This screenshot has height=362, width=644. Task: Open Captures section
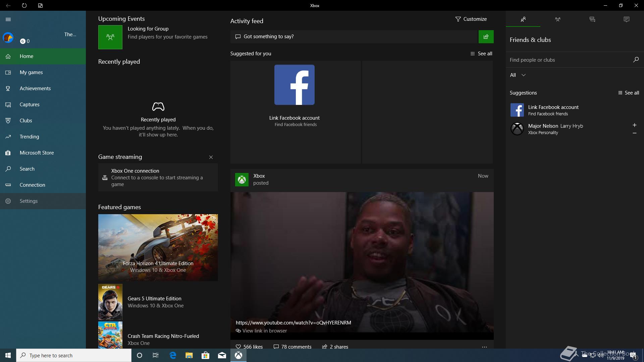[43, 105]
